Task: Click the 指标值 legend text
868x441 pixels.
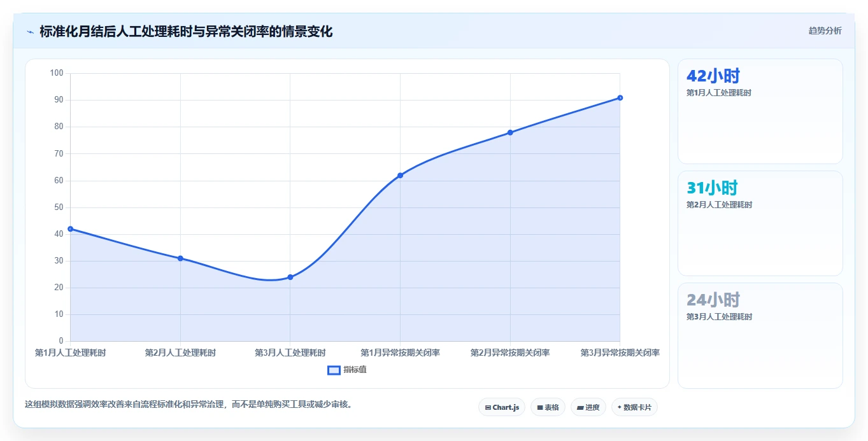Action: pyautogui.click(x=355, y=370)
